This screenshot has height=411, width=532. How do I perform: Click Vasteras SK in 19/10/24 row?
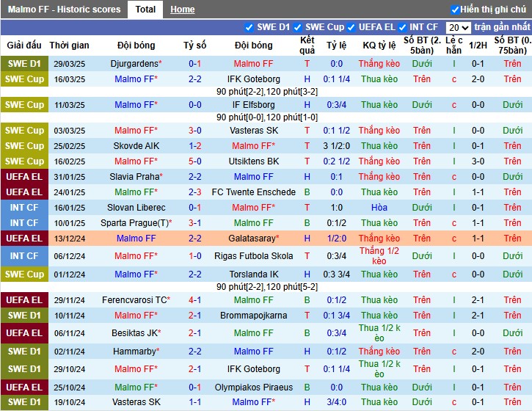(136, 402)
